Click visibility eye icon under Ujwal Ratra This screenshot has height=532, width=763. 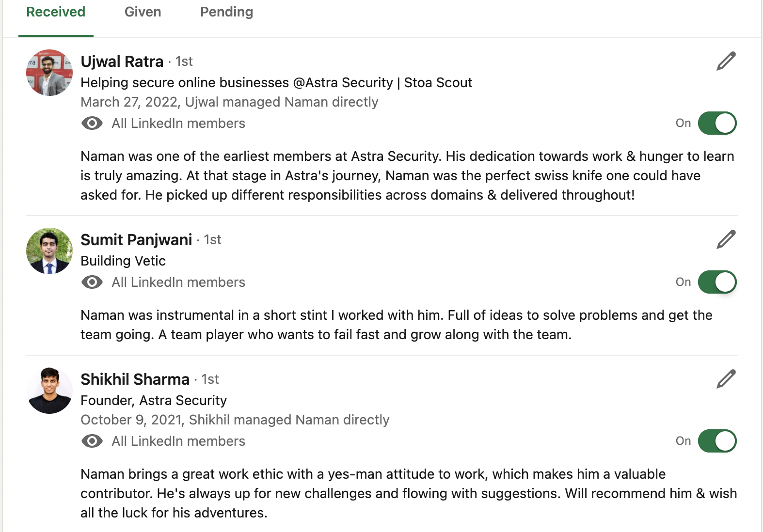tap(92, 123)
